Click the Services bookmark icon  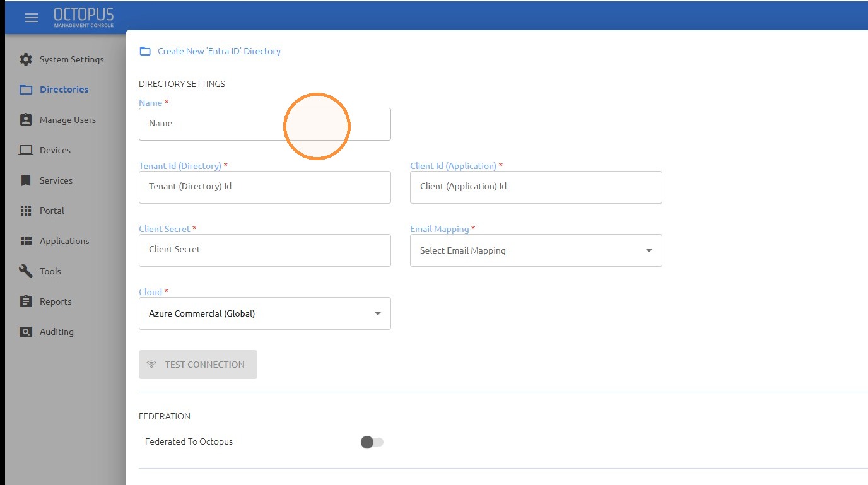(x=26, y=180)
